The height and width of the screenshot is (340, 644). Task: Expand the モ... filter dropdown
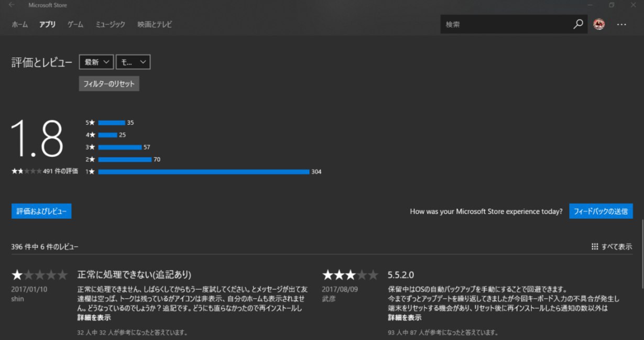pyautogui.click(x=133, y=62)
